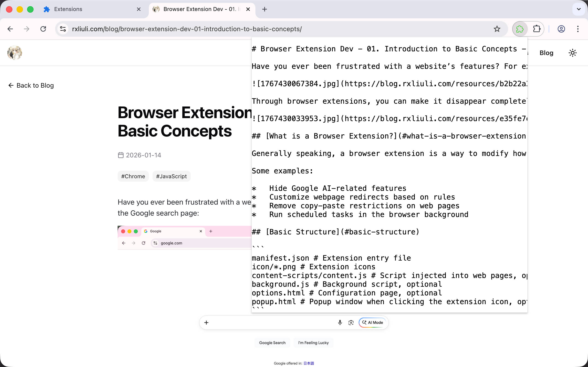Screen dimensions: 588x367
Task: View site information icon in address bar
Action: (63, 29)
